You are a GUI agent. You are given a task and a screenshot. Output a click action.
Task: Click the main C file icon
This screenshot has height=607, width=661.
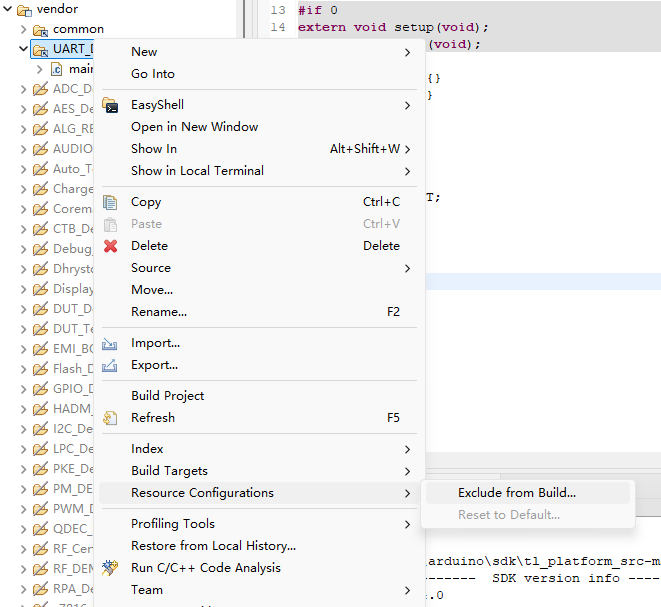point(56,69)
